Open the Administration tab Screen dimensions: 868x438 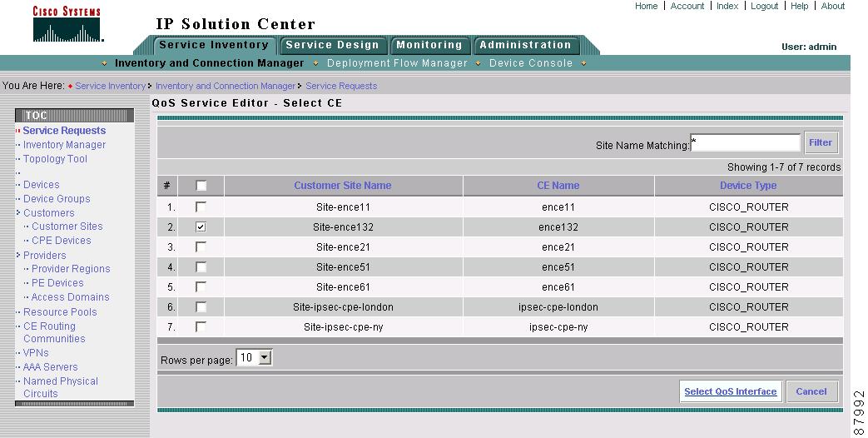[525, 45]
